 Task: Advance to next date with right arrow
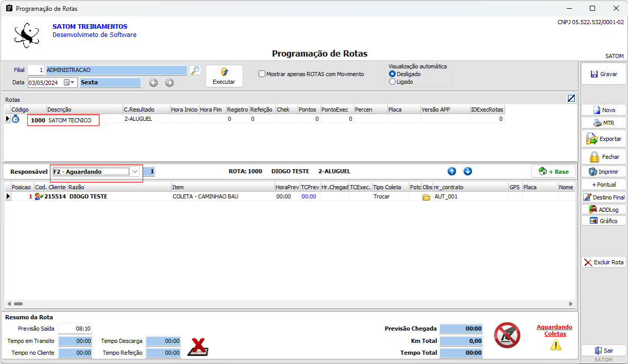click(x=169, y=83)
